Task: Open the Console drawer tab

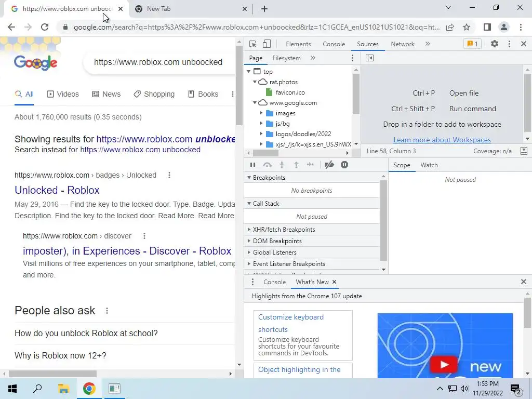Action: click(x=274, y=282)
